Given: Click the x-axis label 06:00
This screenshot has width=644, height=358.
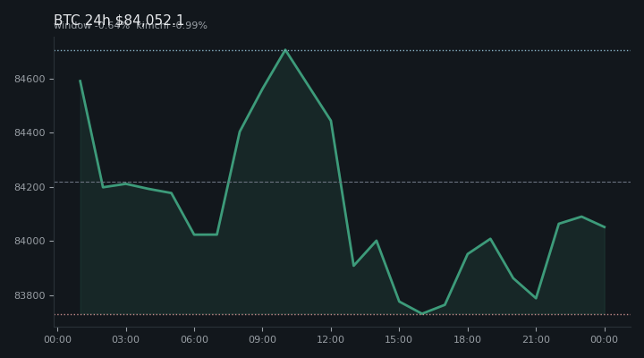Looking at the screenshot, I should point(194,339).
